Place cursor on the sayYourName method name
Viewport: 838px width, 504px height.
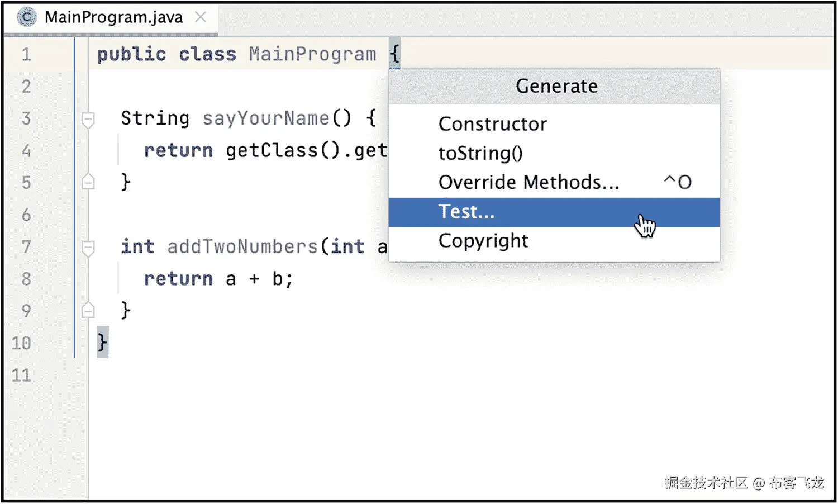pos(266,118)
